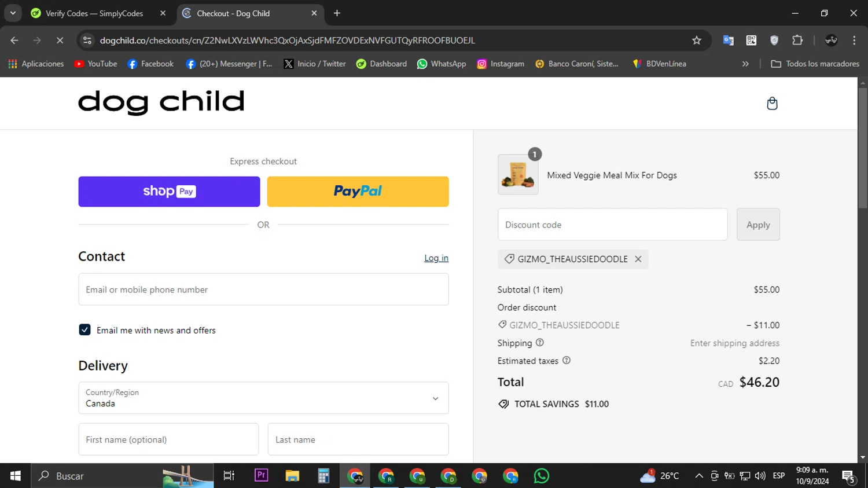
Task: Bookmark this page with the star icon
Action: 697,40
